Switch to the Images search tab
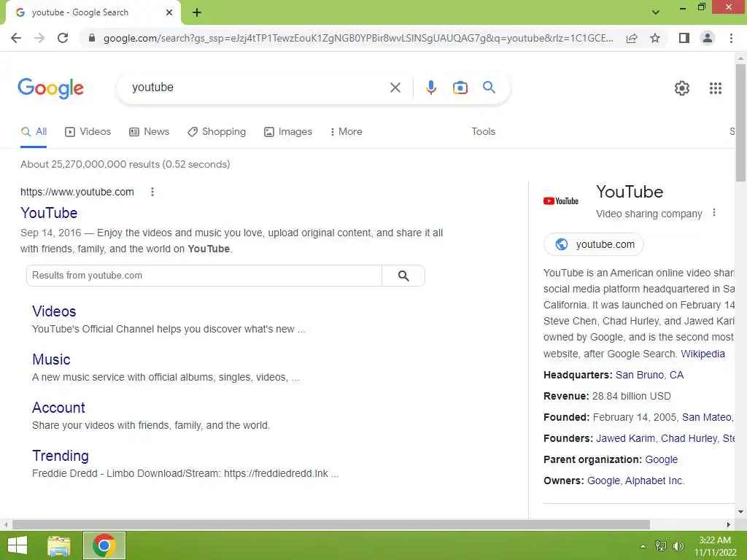 [288, 132]
